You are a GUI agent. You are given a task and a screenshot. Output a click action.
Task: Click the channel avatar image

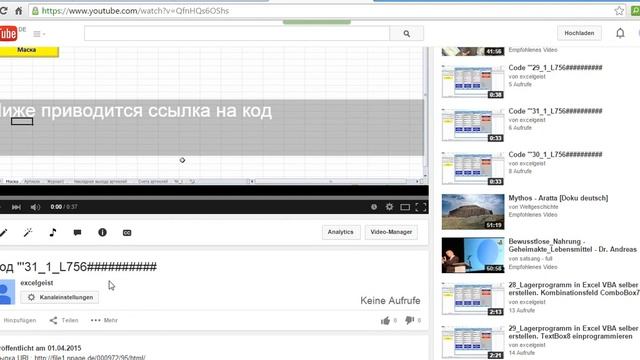pyautogui.click(x=7, y=292)
